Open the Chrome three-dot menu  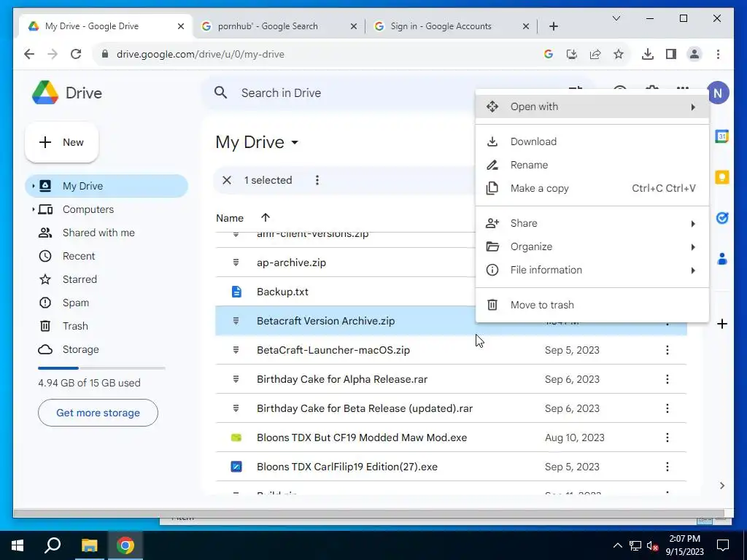click(718, 54)
